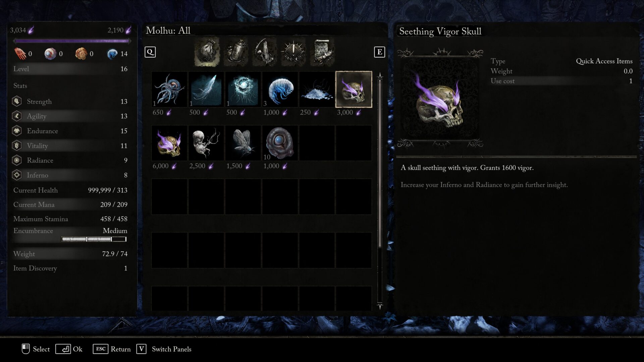Select the pale fetus item costing 2,500
Image resolution: width=644 pixels, height=362 pixels.
pyautogui.click(x=206, y=143)
